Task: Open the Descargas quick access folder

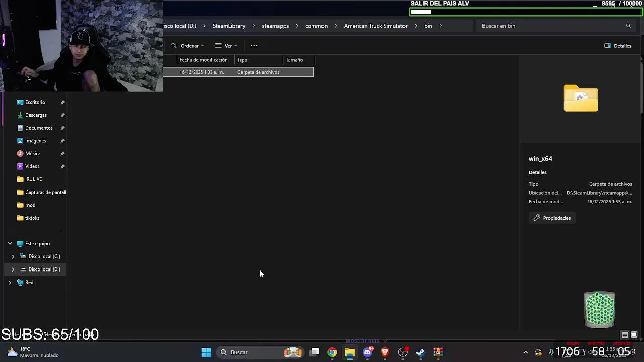Action: point(36,115)
